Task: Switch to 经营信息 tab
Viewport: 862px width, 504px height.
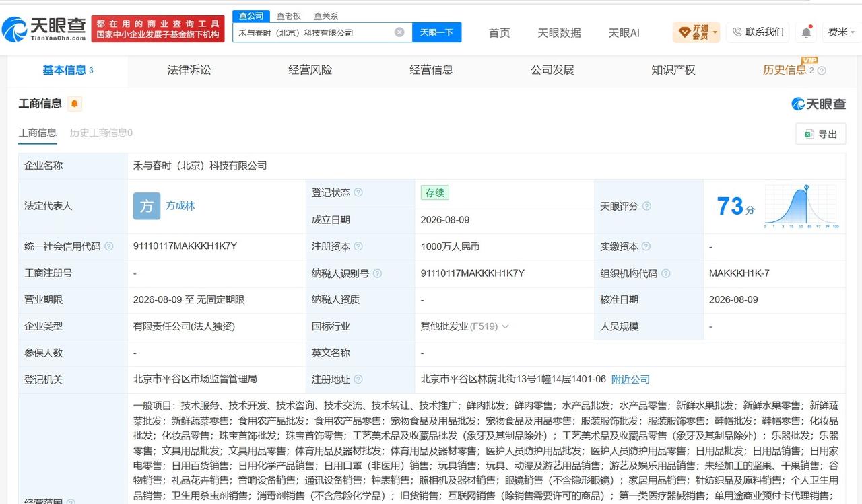Action: 431,70
